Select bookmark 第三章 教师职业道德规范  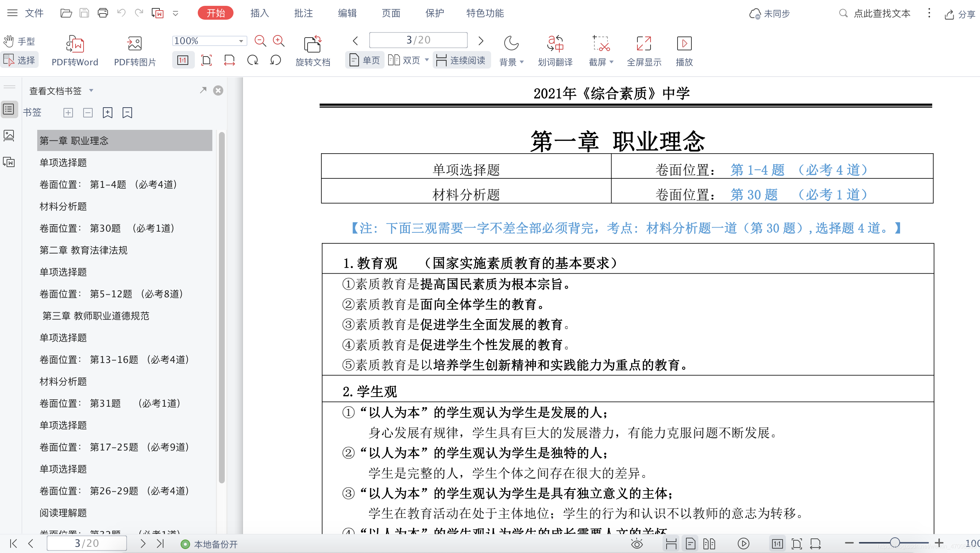click(96, 316)
